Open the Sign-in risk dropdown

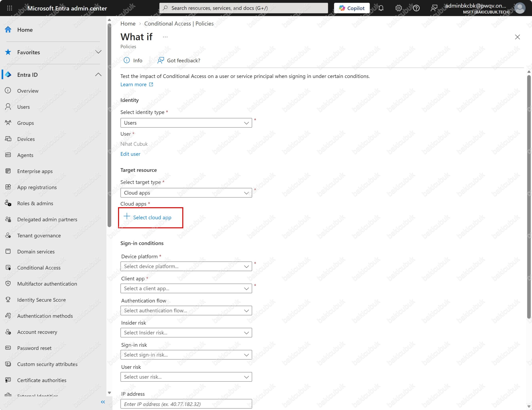tap(186, 354)
